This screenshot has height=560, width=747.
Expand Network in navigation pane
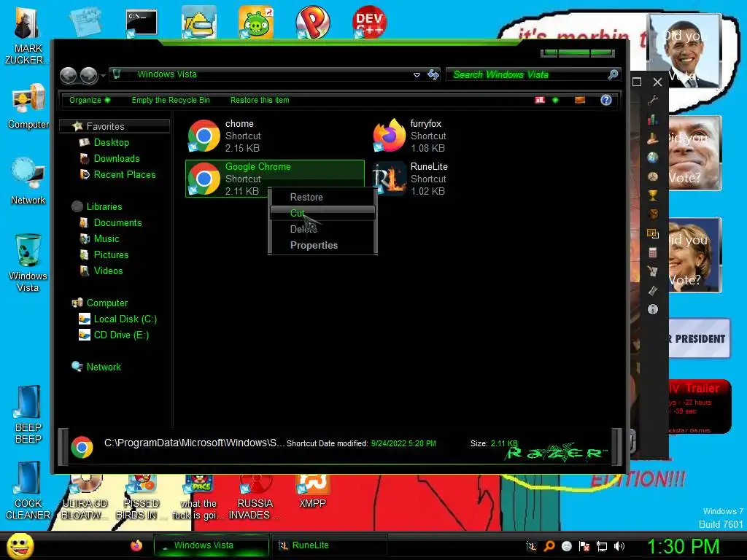pyautogui.click(x=104, y=367)
